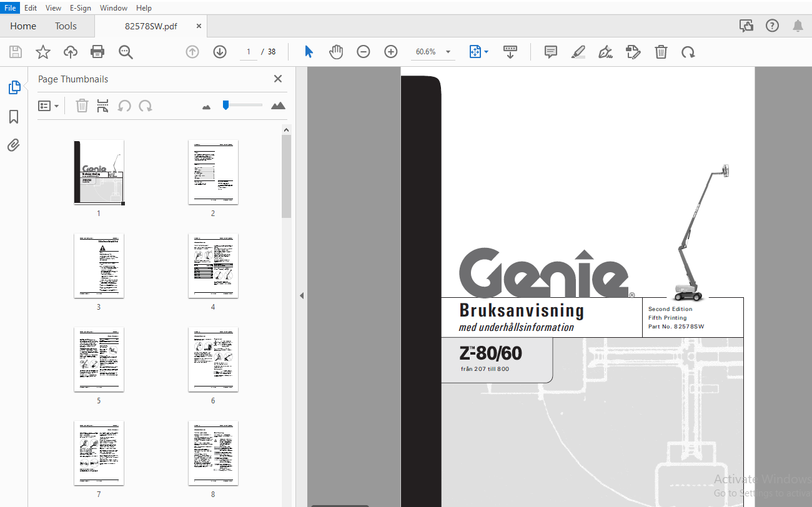
Task: Add a comment with speech bubble icon
Action: (550, 52)
